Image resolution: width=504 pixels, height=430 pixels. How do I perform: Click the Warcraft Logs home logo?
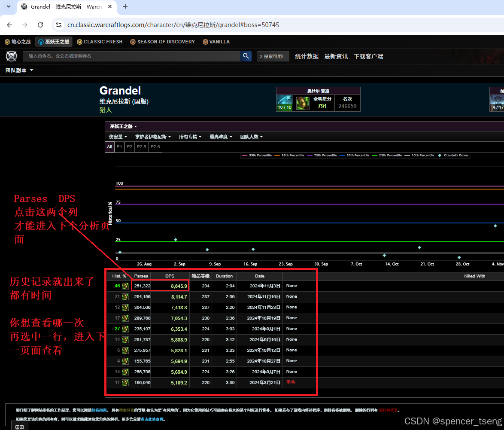click(12, 56)
